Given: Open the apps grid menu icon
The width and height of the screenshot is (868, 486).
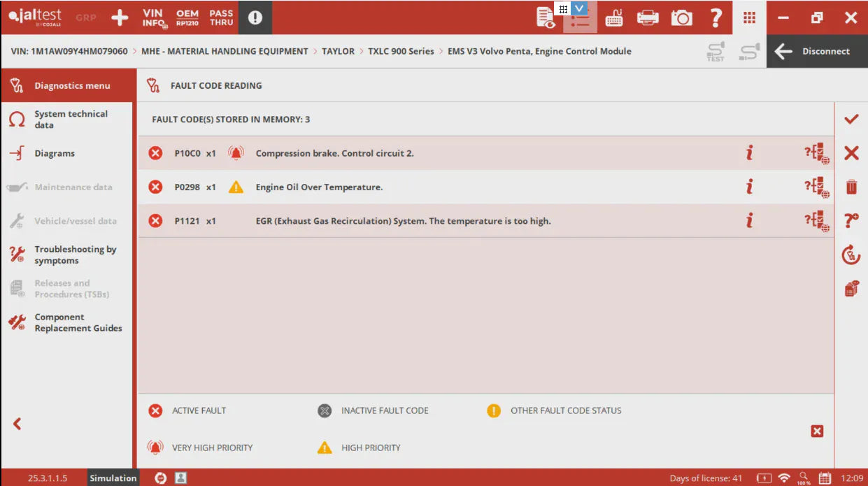Looking at the screenshot, I should pos(749,18).
